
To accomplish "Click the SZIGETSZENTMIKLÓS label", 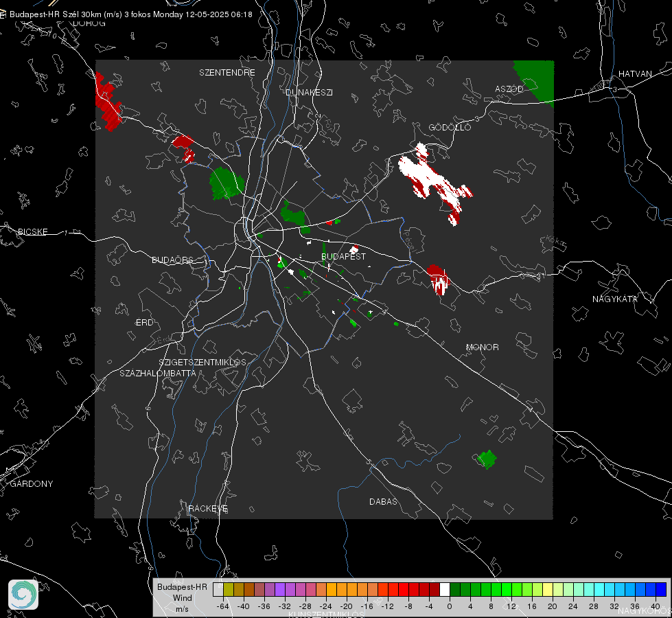I will [202, 362].
